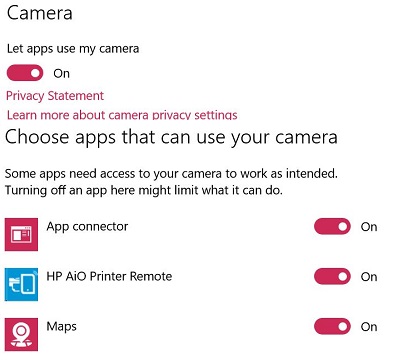This screenshot has width=400, height=361.
Task: Click the App connector app icon
Action: tap(21, 234)
